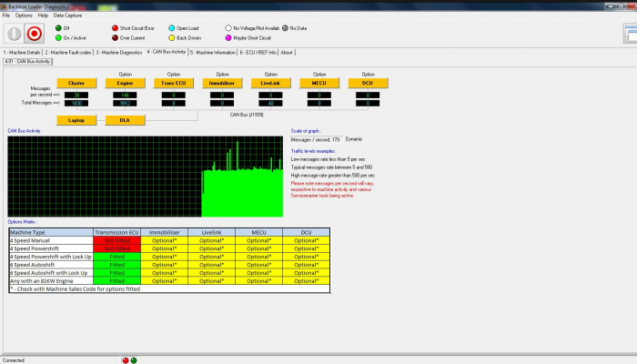Screen dimensions: 637x364
Task: Click Cluster messages per second value
Action: click(x=76, y=95)
